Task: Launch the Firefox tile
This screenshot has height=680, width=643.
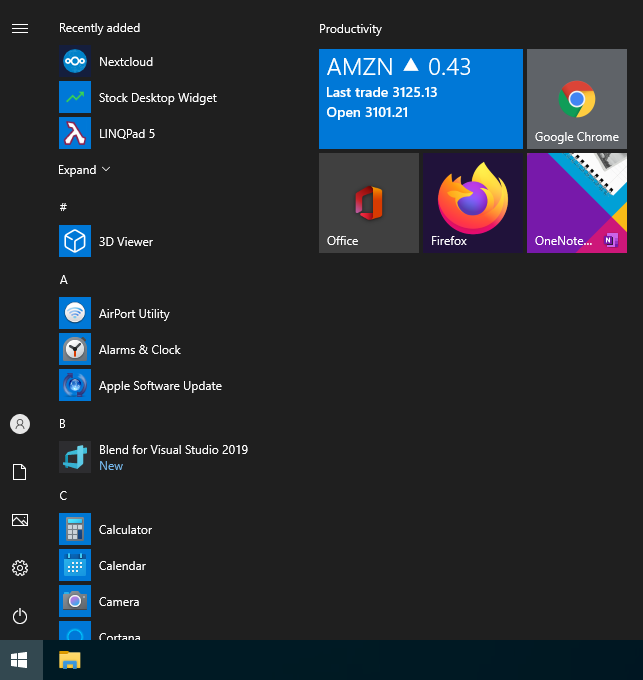Action: (x=473, y=203)
